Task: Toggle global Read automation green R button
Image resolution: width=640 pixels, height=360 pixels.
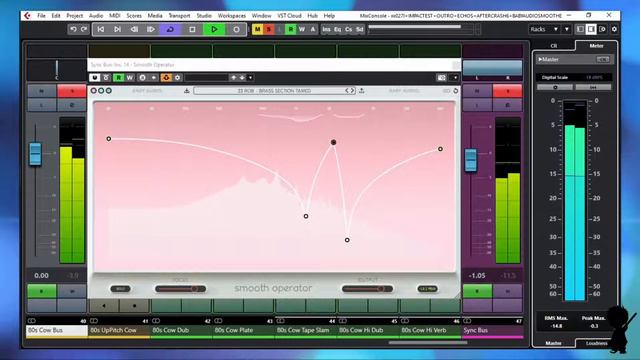Action: (291, 29)
